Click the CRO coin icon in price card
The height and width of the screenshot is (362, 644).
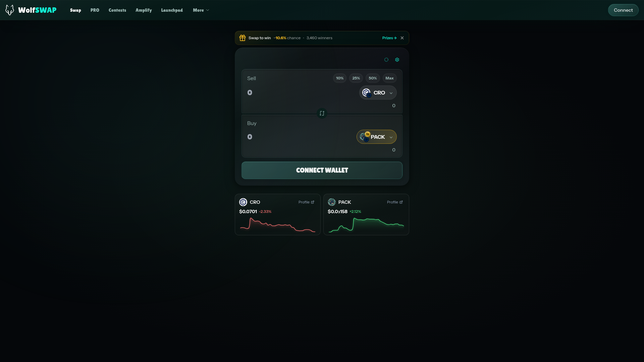click(243, 202)
